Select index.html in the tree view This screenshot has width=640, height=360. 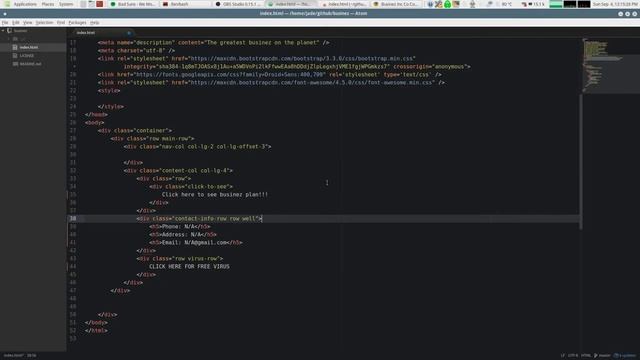point(29,47)
